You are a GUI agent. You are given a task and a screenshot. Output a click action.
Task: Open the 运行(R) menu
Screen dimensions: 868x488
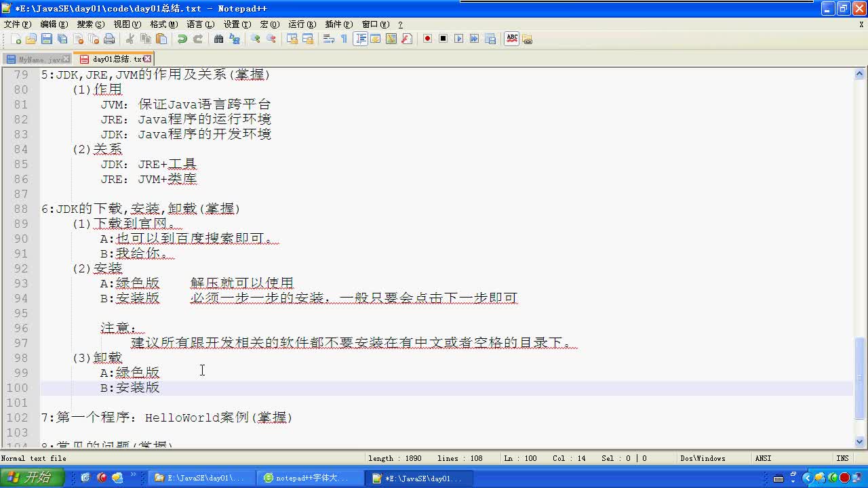coord(302,24)
